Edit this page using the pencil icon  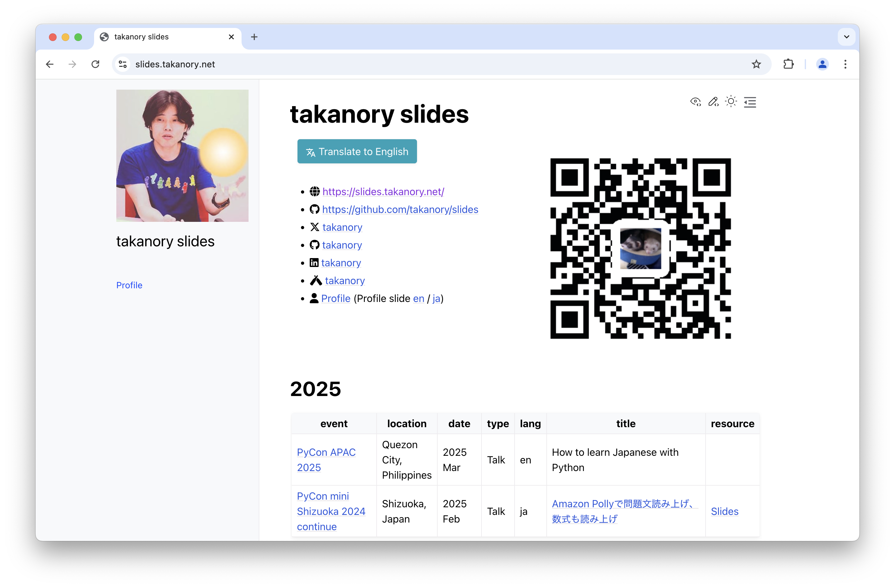(x=713, y=101)
